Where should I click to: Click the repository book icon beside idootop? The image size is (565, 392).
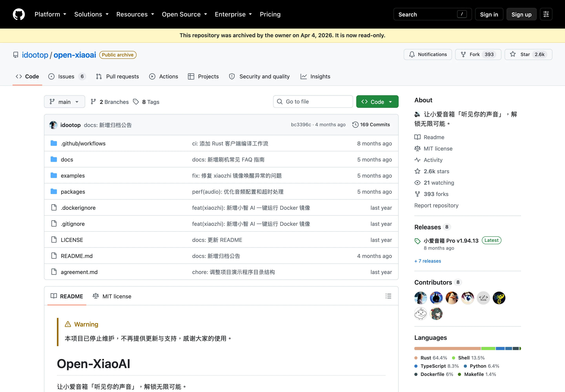(16, 55)
